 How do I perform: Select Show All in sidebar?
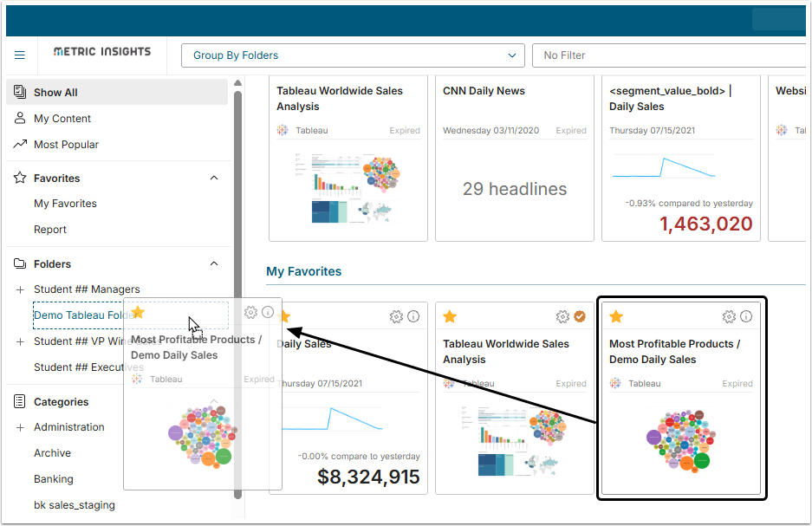(x=117, y=92)
